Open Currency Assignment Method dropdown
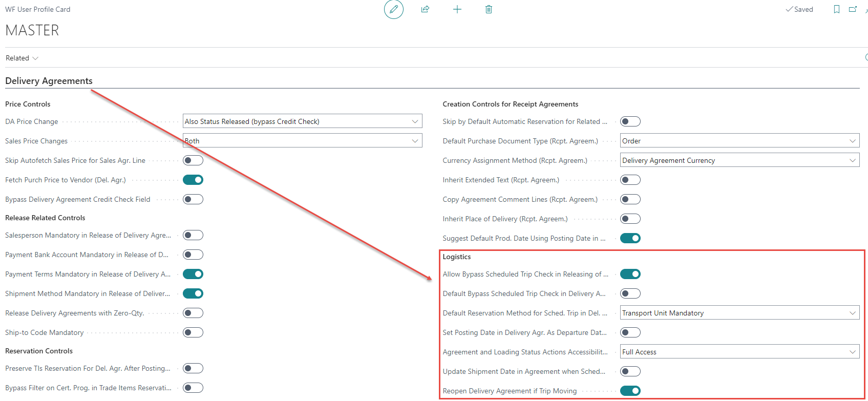 739,160
